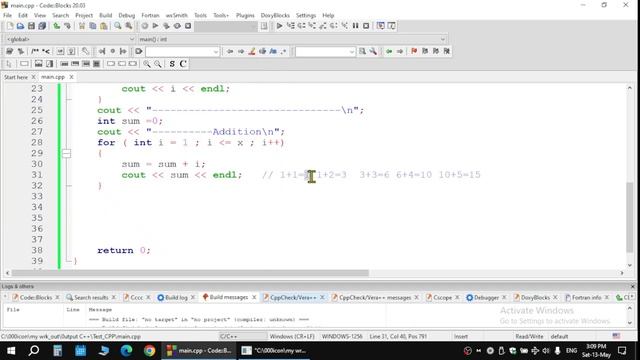Click the Rebuild toolbar icon
640x360 pixels.
pos(177,26)
